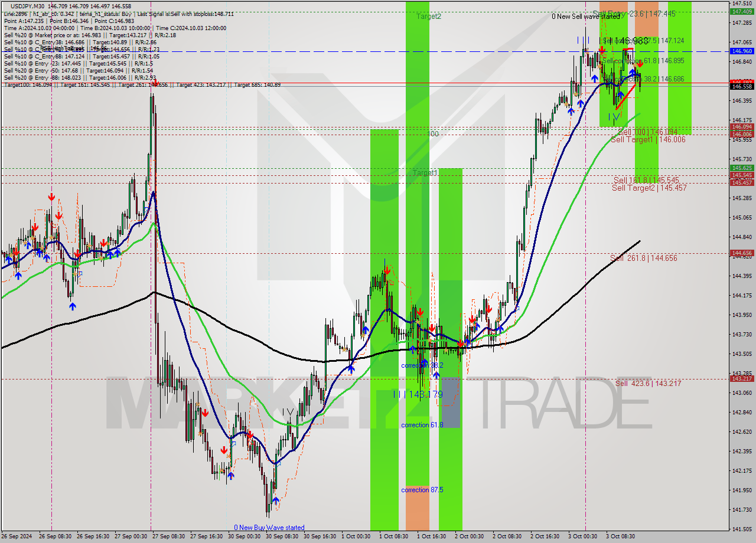Screen dimensions: 756x543
Task: Select the Sell %10 @ C_Entry38 line
Action: pos(80,42)
